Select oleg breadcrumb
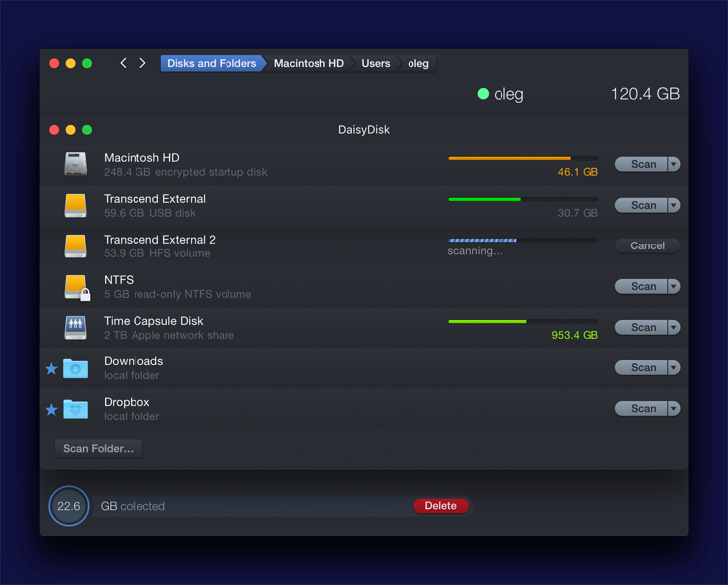728x585 pixels. click(x=418, y=63)
